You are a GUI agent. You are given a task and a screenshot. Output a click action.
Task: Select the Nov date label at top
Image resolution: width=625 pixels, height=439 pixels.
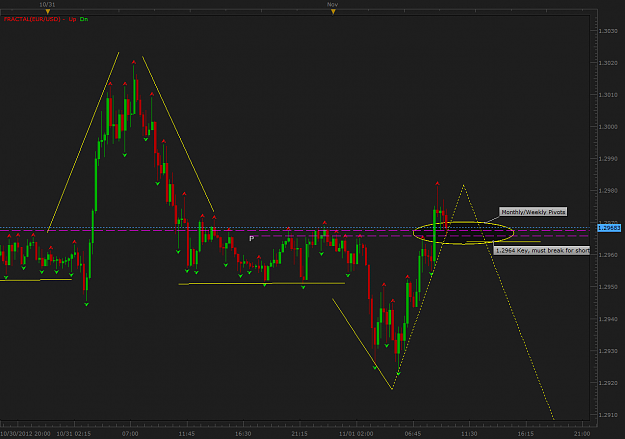coord(332,4)
